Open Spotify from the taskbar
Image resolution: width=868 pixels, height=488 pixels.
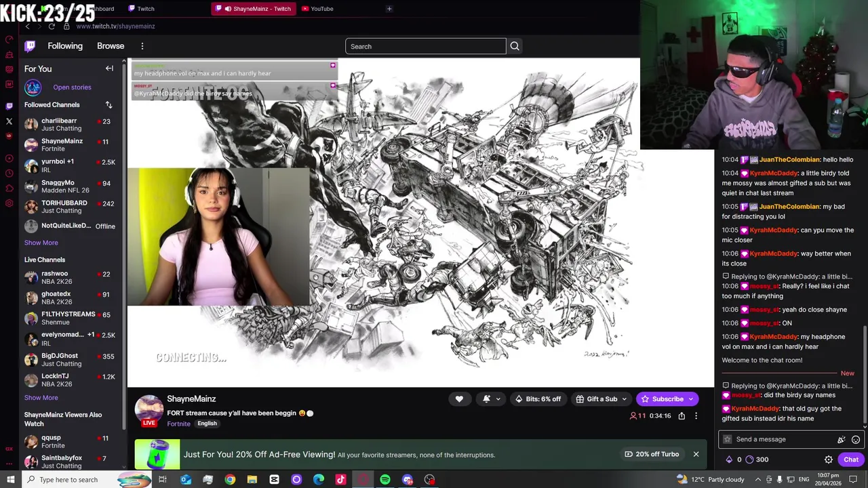[x=385, y=480]
